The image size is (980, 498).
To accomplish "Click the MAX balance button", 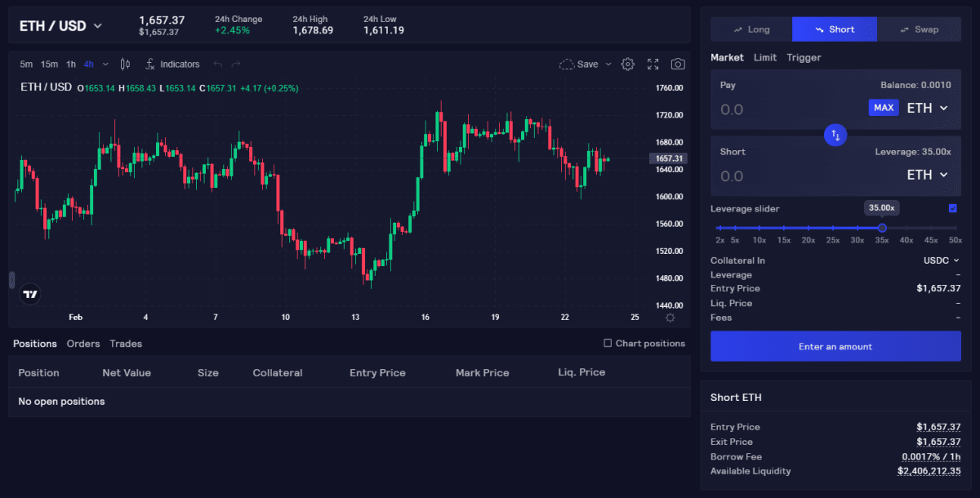I will (x=883, y=108).
